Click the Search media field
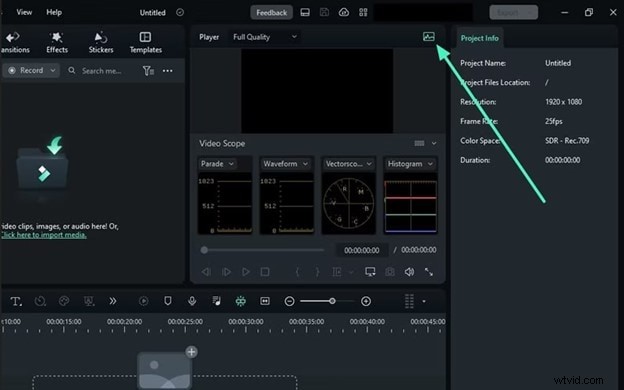Image resolution: width=624 pixels, height=390 pixels. click(101, 71)
